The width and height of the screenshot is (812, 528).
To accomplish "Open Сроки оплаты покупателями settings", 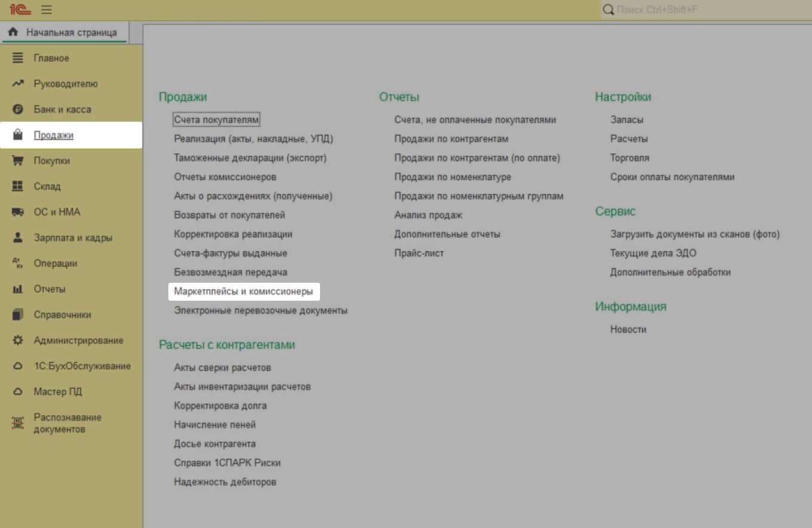I will pyautogui.click(x=672, y=177).
